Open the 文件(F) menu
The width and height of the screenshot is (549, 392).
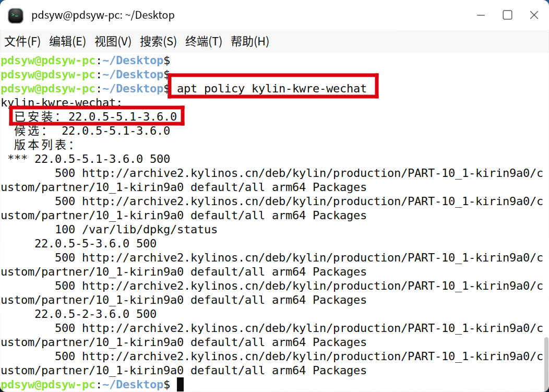22,42
